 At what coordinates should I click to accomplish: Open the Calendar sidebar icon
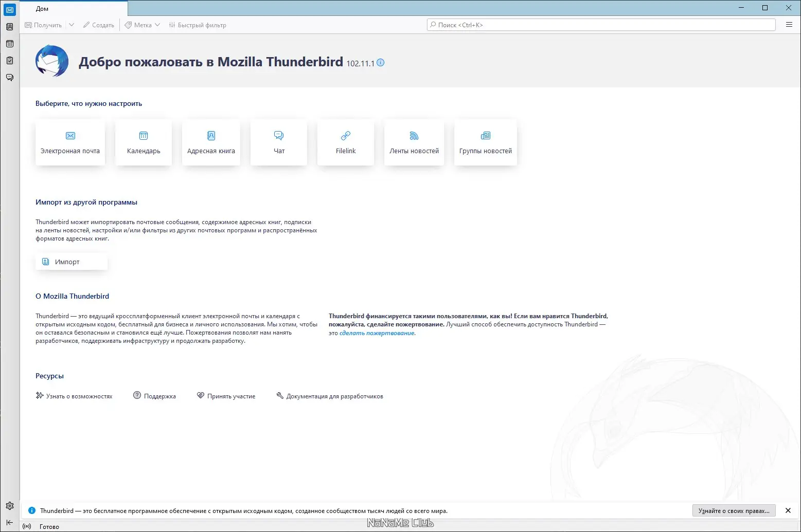(x=10, y=44)
